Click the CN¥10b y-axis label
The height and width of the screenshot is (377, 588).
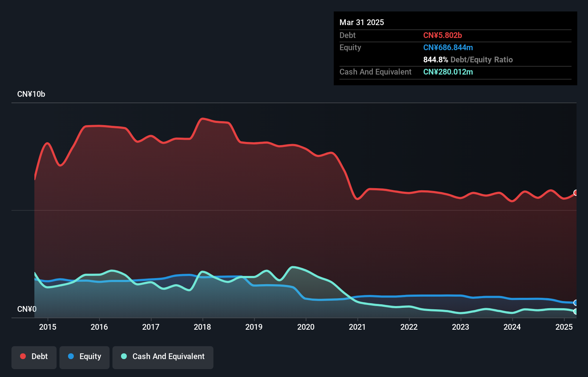tap(31, 94)
